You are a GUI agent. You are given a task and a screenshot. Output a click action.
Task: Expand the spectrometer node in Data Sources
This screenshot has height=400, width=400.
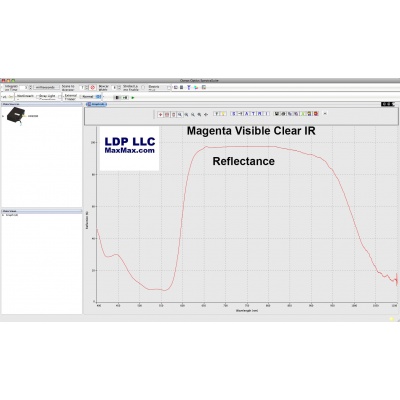(x=3, y=116)
